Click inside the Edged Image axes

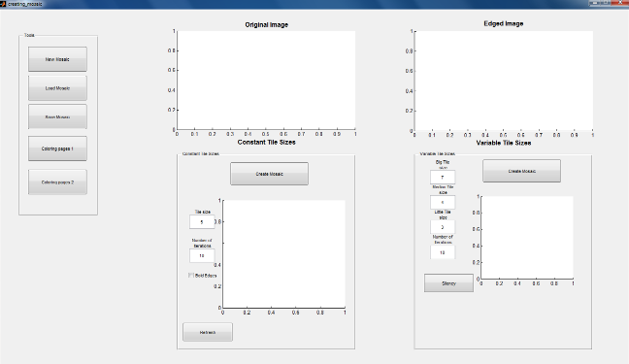pos(504,81)
